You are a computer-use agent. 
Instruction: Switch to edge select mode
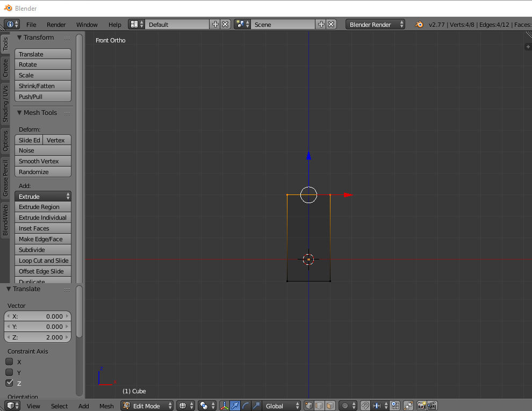tap(319, 406)
